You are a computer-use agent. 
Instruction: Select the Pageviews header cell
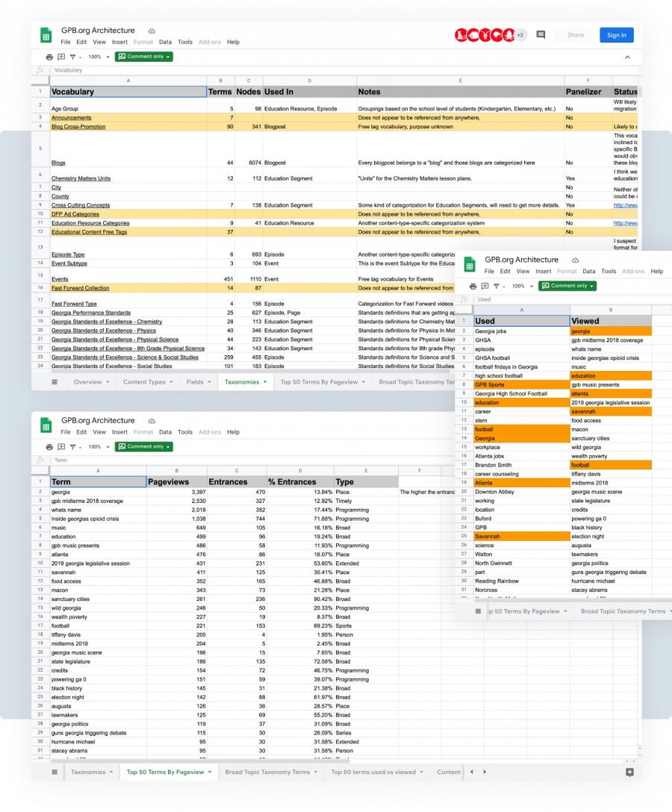(x=177, y=481)
